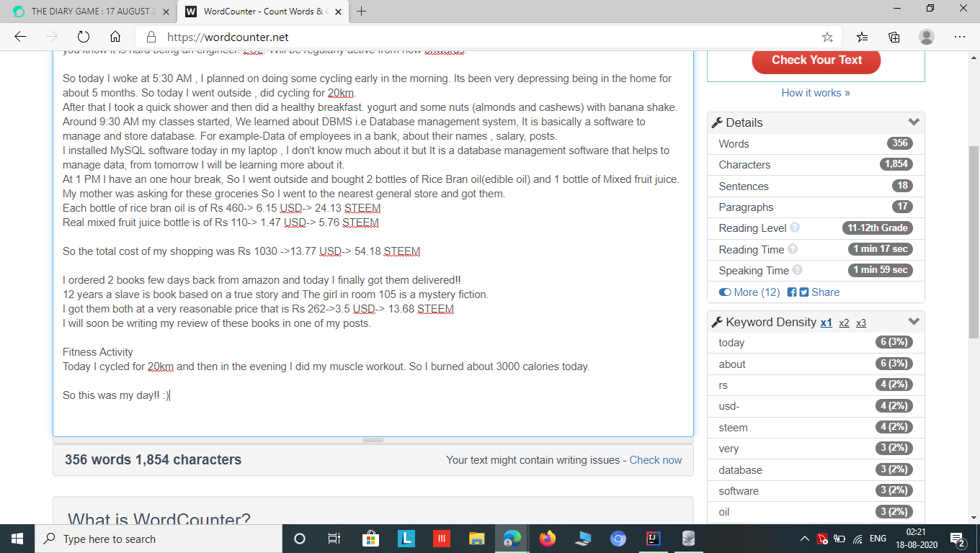The width and height of the screenshot is (980, 553).
Task: Click inside the text editing area
Action: coord(360,252)
